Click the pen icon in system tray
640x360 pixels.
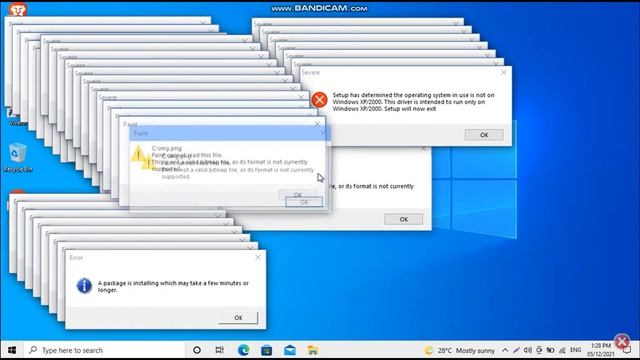tap(516, 350)
